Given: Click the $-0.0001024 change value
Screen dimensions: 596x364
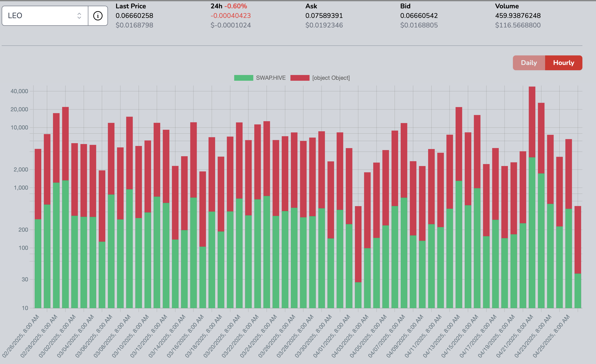Looking at the screenshot, I should pos(230,25).
